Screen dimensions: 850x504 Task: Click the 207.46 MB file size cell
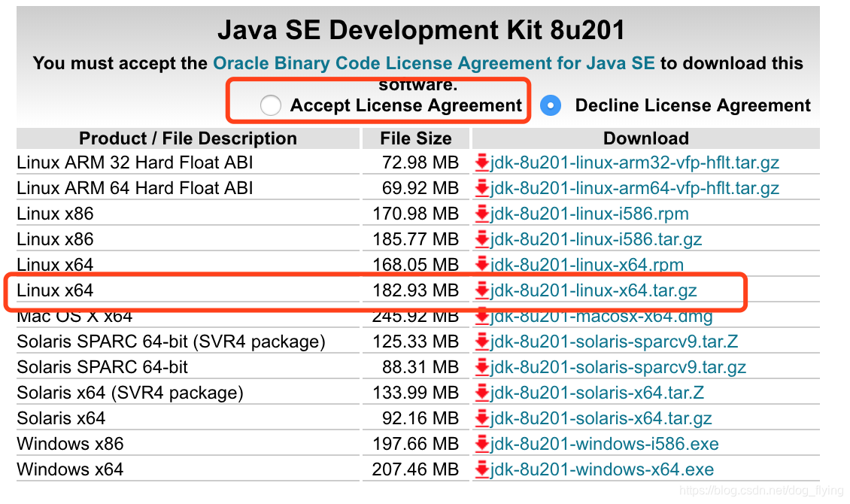(415, 469)
